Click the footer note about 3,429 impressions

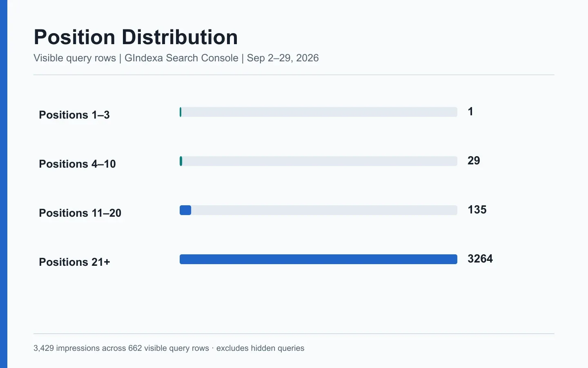[x=169, y=348]
